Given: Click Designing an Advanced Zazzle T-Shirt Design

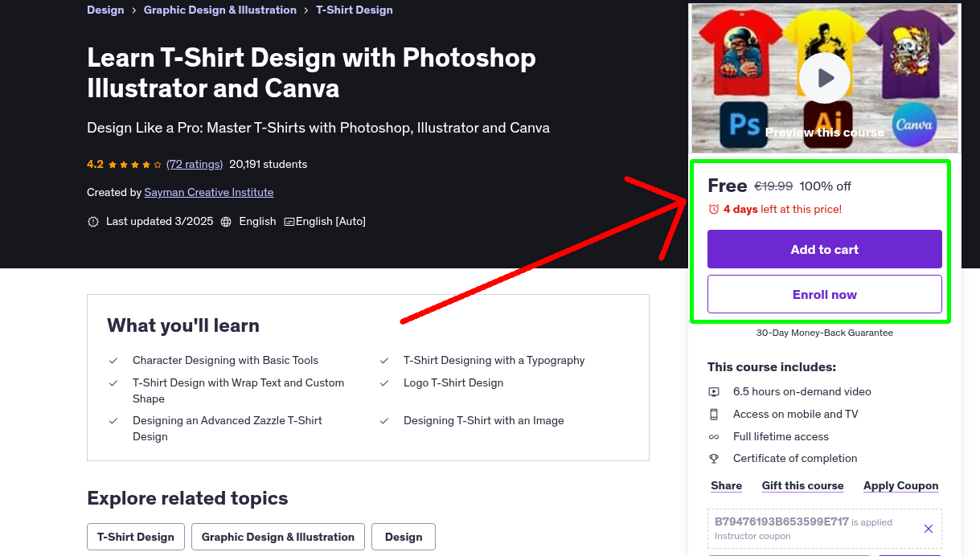Looking at the screenshot, I should tap(228, 429).
